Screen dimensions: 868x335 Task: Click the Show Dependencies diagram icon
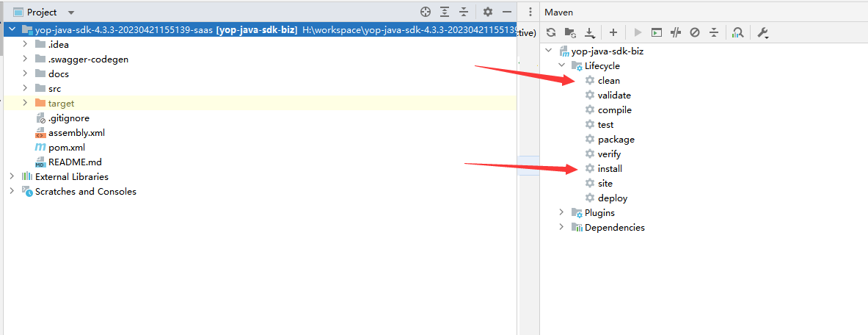[x=737, y=32]
